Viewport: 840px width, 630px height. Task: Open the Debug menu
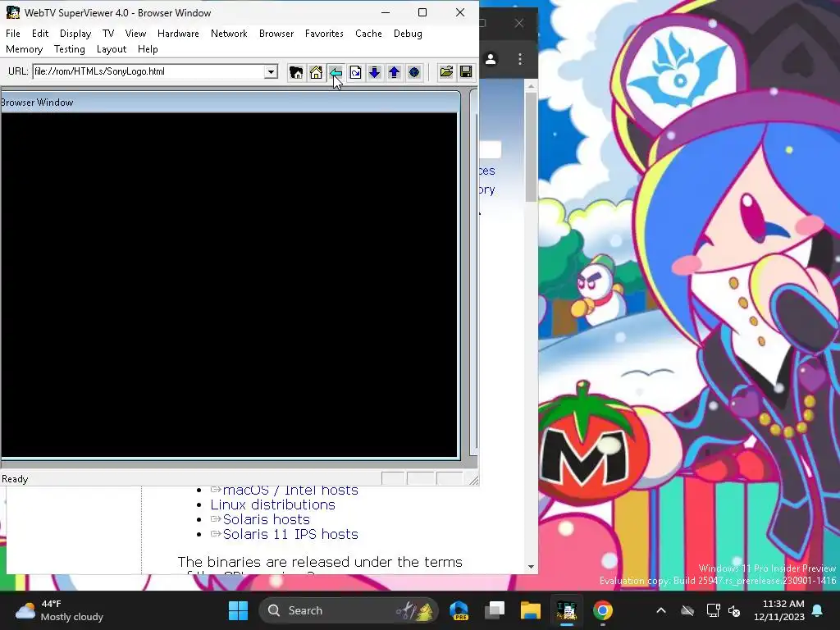(x=408, y=33)
